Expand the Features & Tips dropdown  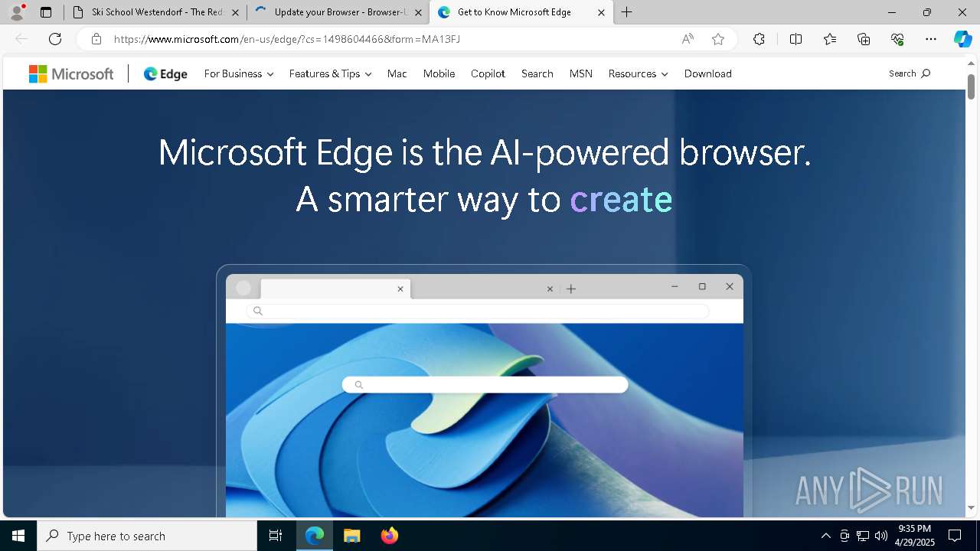point(330,73)
